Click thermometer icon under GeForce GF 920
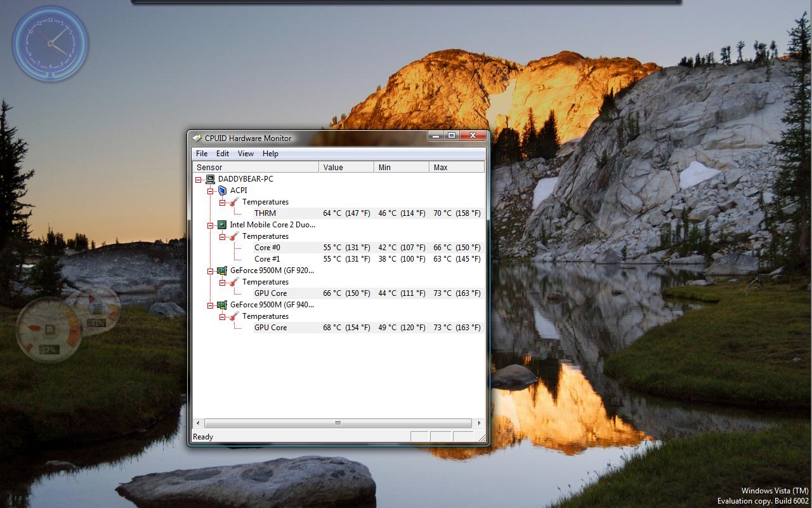Screen dimensions: 812x508 (x=234, y=282)
